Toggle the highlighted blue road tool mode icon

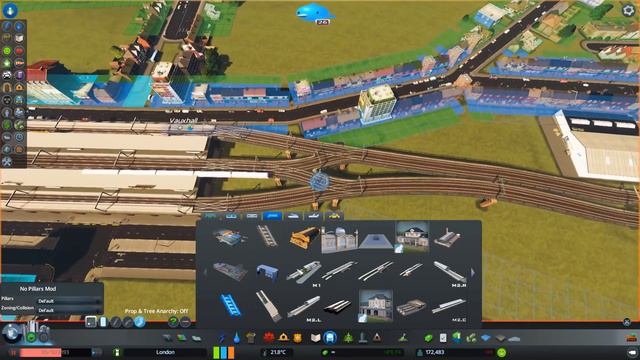point(140,322)
